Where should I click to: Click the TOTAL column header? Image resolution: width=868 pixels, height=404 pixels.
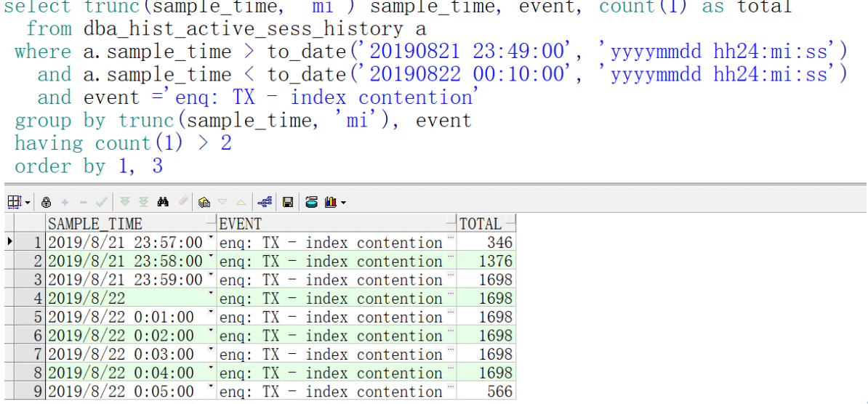480,224
